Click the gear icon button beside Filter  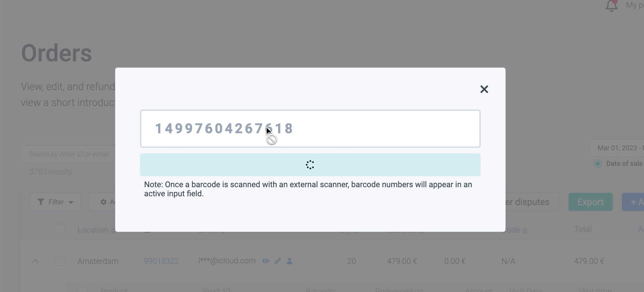pyautogui.click(x=103, y=202)
